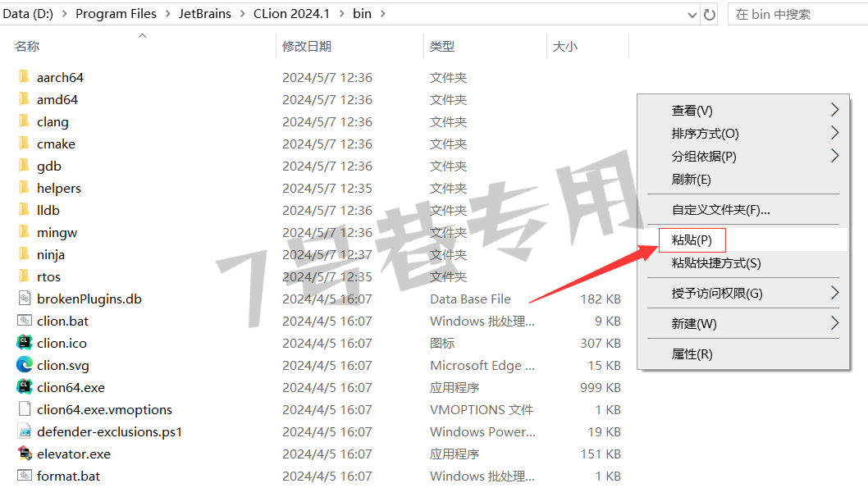Image resolution: width=868 pixels, height=488 pixels.
Task: Select the ninja folder name
Action: (x=51, y=254)
